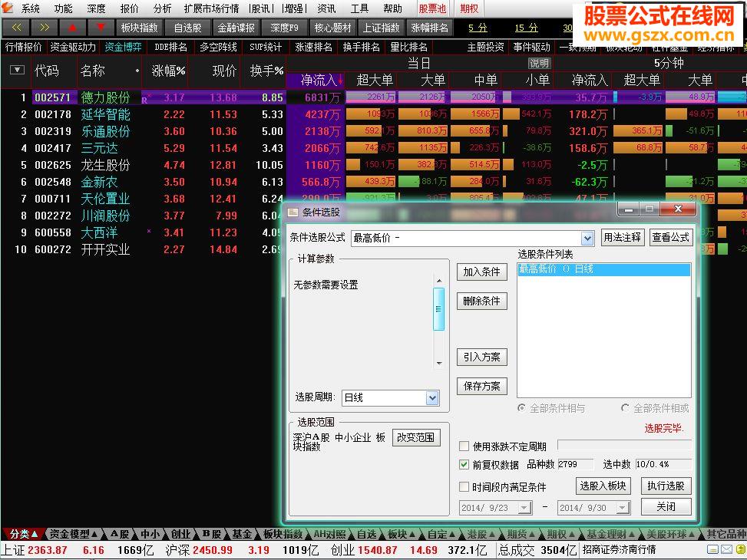Click the 引入方案 button
The width and height of the screenshot is (747, 560).
(481, 357)
